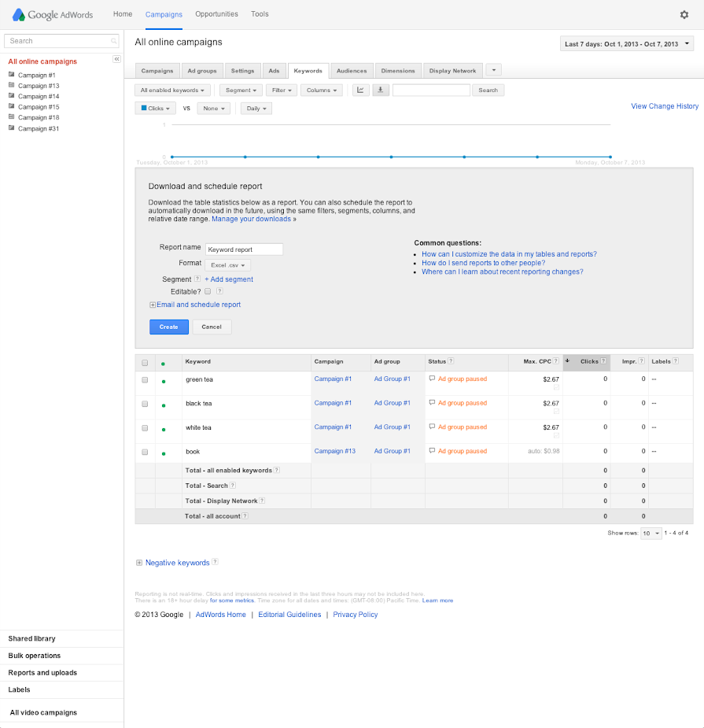
Task: Click the Create button
Action: point(169,327)
